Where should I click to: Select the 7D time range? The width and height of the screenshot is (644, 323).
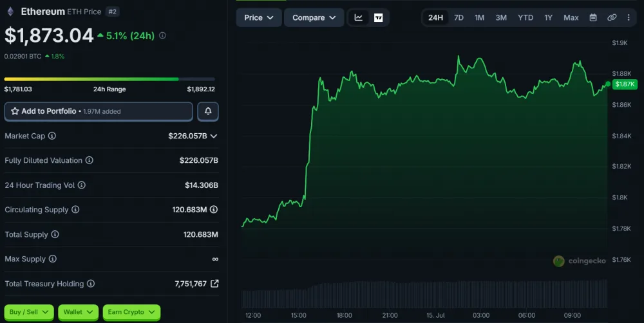coord(459,17)
